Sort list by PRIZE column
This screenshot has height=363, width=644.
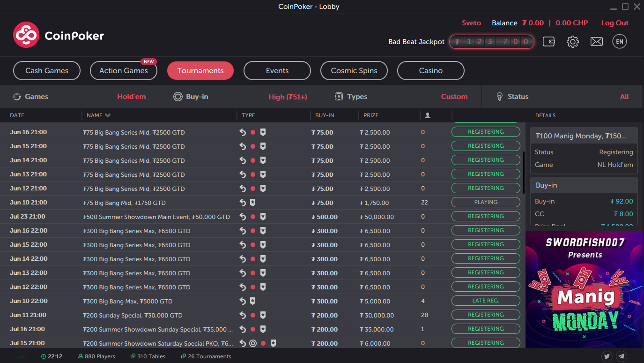point(371,115)
